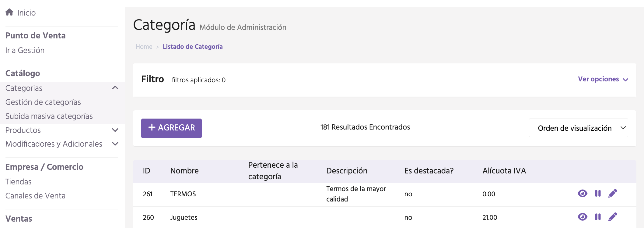Click the Home breadcrumb link
This screenshot has height=228, width=644.
click(144, 47)
